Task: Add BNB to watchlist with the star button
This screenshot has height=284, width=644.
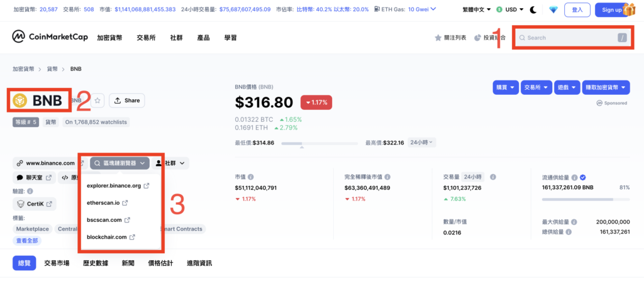Action: tap(97, 101)
